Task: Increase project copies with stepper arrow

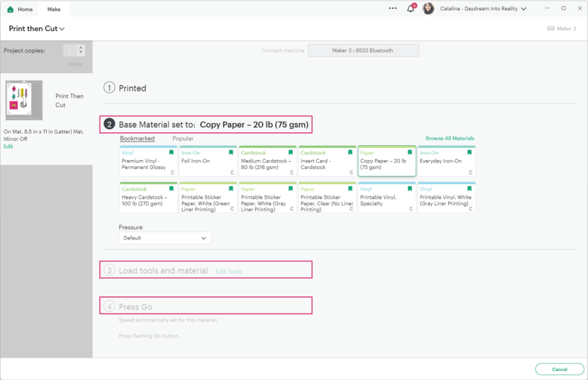Action: pos(81,48)
